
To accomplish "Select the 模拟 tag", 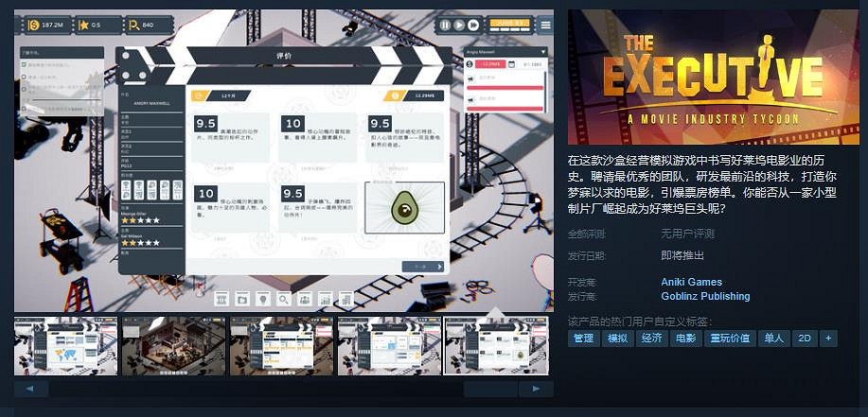I will click(x=617, y=339).
